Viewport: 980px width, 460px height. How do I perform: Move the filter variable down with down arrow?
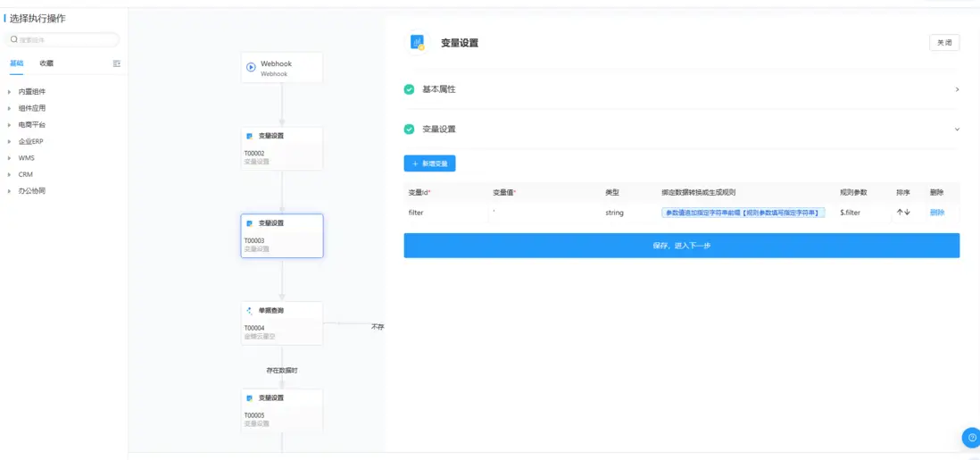(x=907, y=213)
